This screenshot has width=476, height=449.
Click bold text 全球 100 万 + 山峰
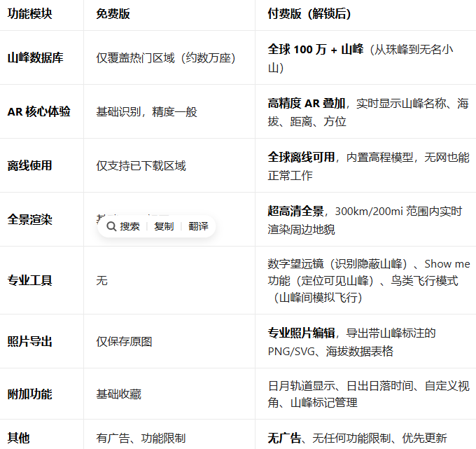315,49
